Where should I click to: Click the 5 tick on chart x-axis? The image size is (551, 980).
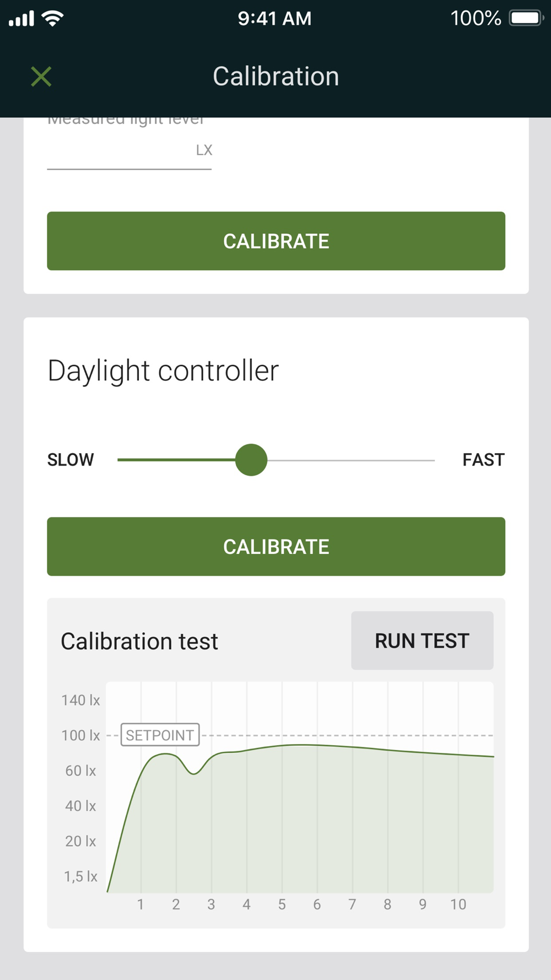click(282, 904)
